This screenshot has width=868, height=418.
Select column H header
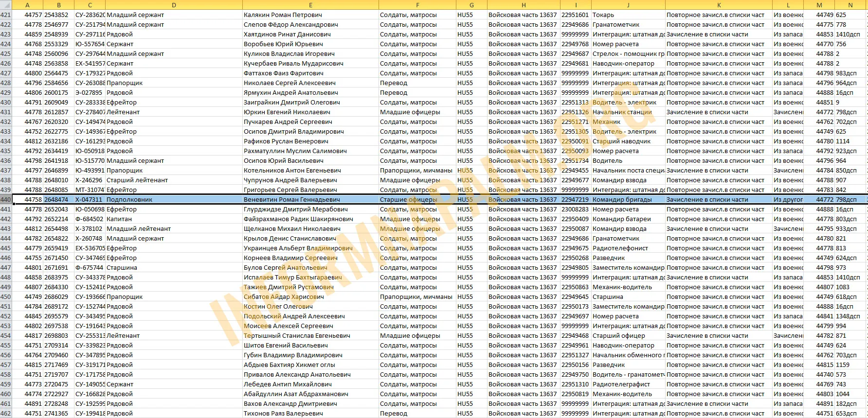click(523, 5)
